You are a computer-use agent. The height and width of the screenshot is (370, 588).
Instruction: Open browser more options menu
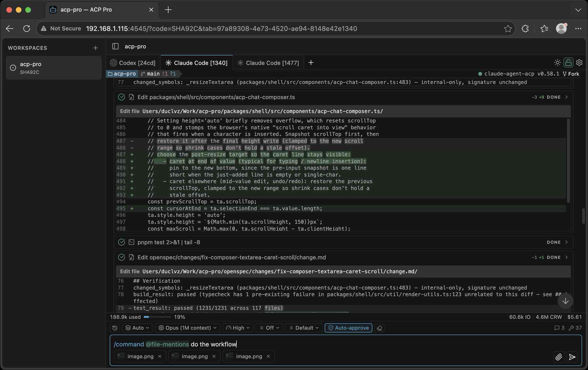(578, 29)
